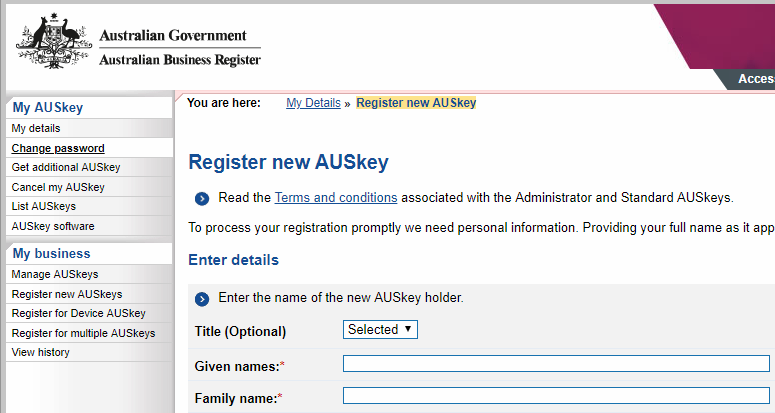
Task: Open the Terms and conditions link
Action: (x=335, y=197)
